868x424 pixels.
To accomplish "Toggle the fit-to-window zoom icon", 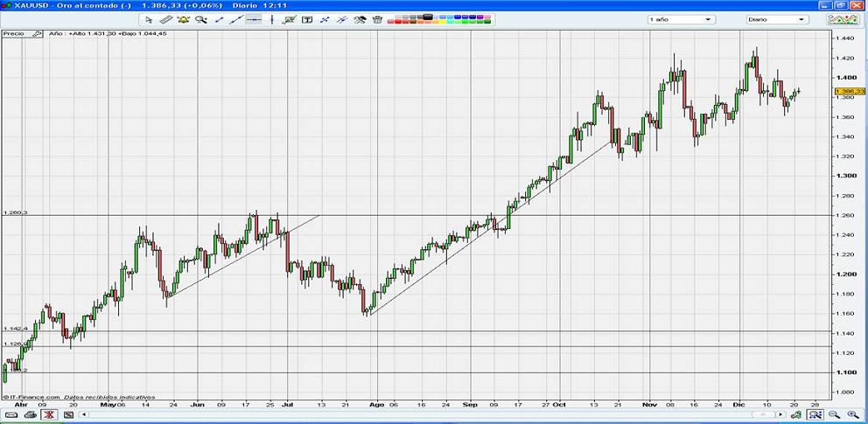I will [815, 414].
